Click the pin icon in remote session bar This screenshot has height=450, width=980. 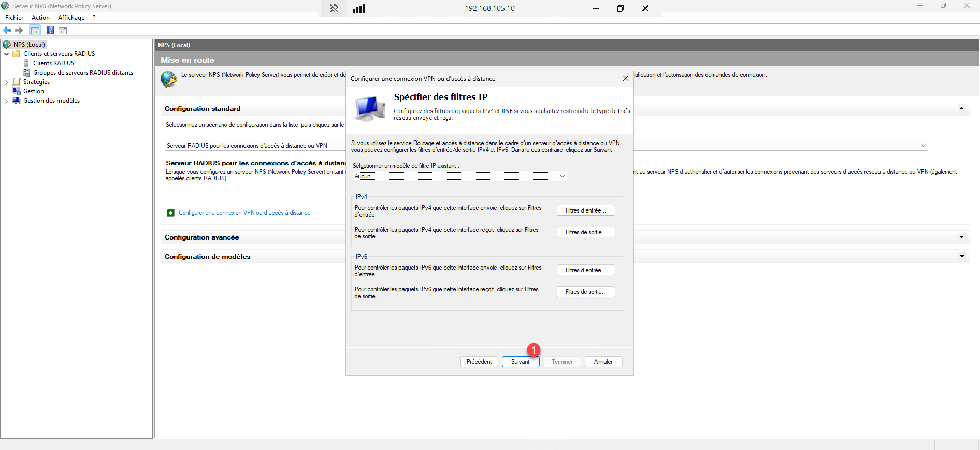[x=334, y=8]
